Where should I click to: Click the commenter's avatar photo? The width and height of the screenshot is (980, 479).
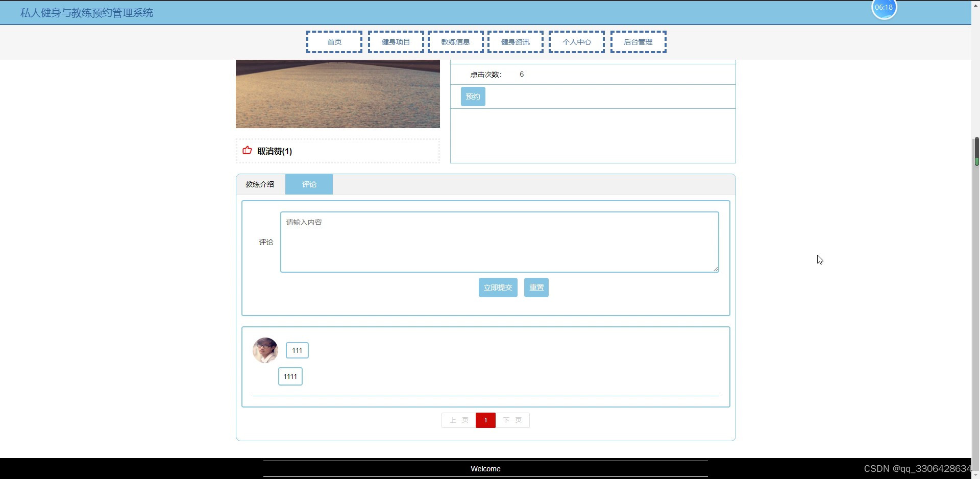pyautogui.click(x=265, y=350)
